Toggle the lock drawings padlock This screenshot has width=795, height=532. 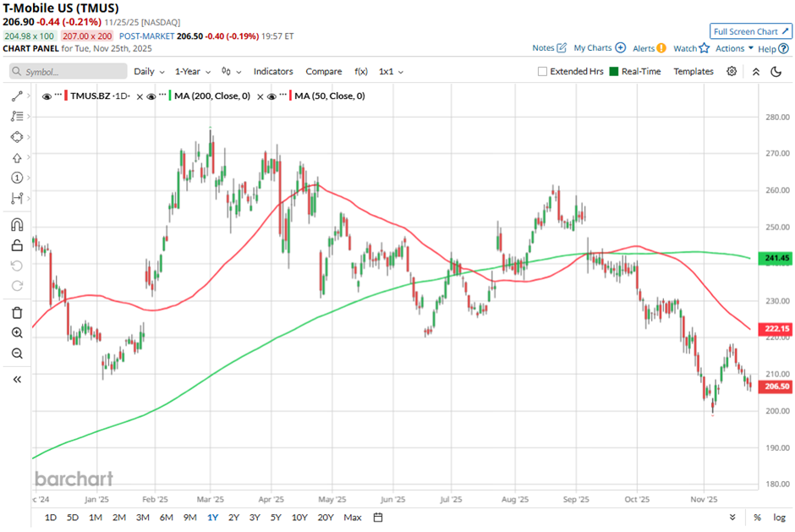[17, 245]
